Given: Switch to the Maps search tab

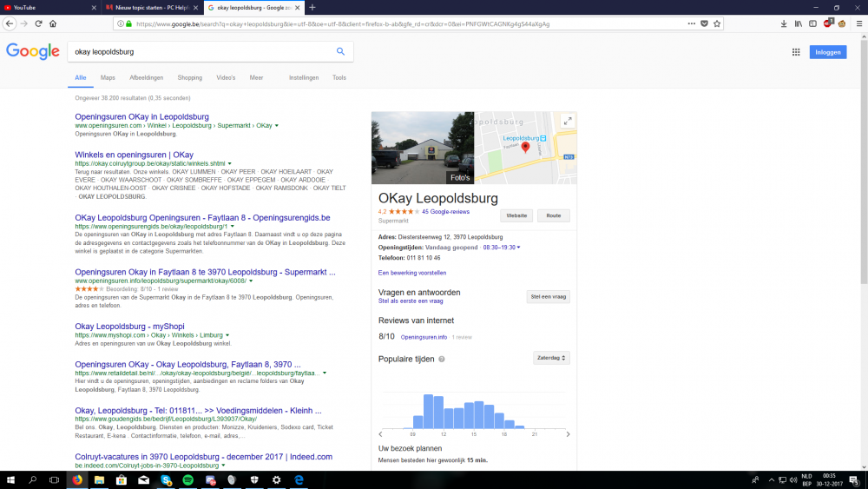Looking at the screenshot, I should pos(108,77).
